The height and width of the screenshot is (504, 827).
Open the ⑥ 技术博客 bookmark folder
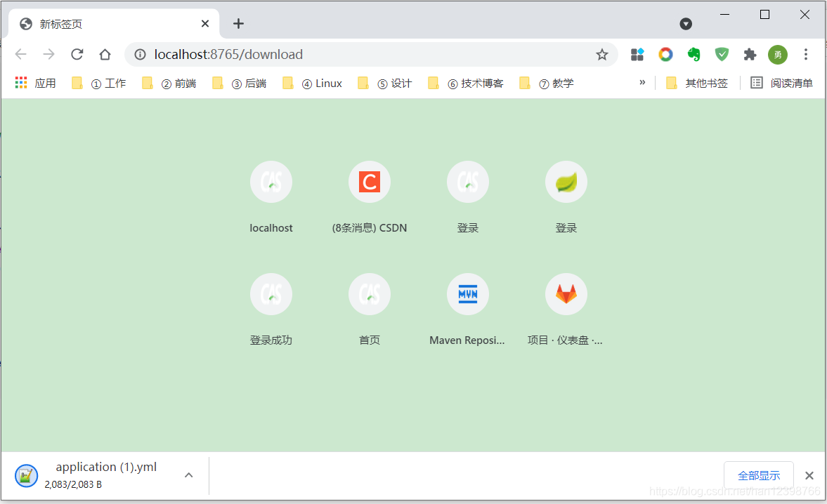466,84
